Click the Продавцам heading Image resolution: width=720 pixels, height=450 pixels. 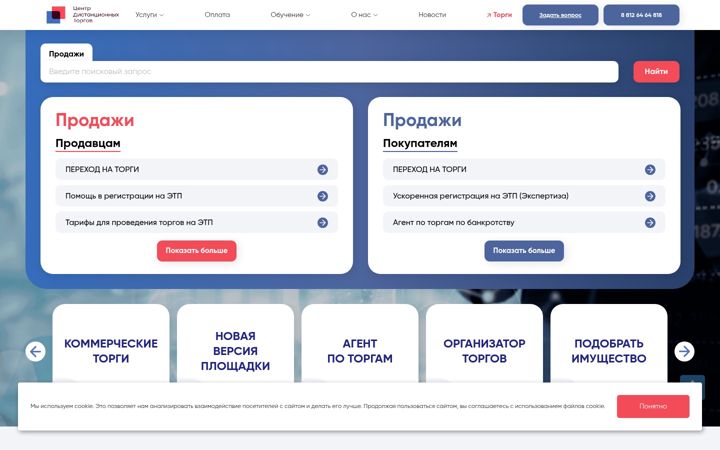[x=88, y=144]
